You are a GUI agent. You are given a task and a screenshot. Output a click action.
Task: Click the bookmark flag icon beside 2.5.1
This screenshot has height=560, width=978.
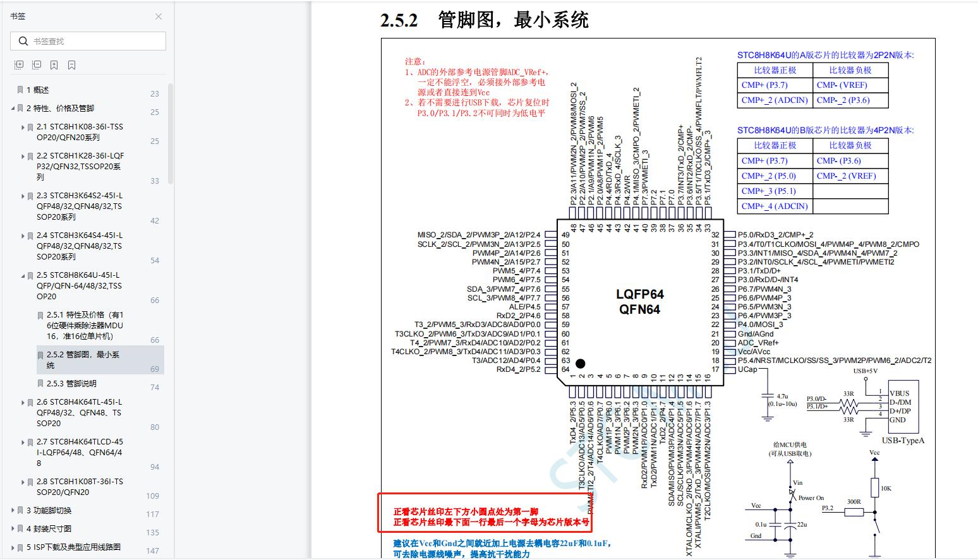pyautogui.click(x=40, y=315)
